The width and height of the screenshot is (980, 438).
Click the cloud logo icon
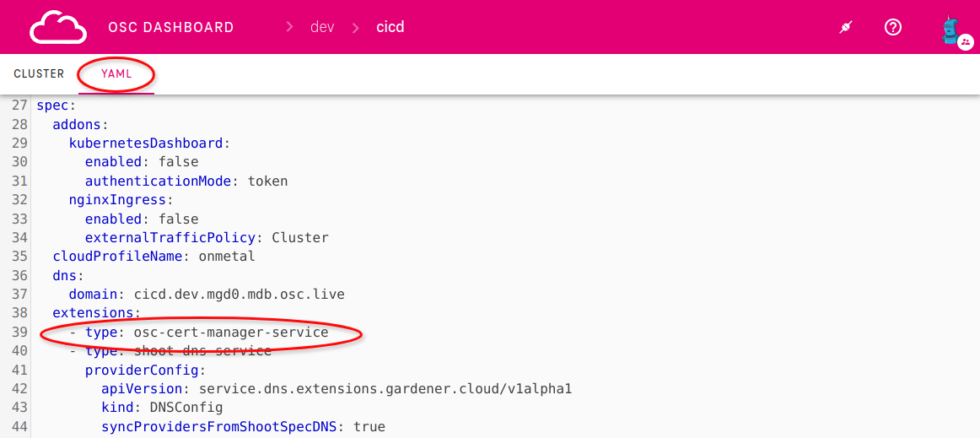[58, 27]
